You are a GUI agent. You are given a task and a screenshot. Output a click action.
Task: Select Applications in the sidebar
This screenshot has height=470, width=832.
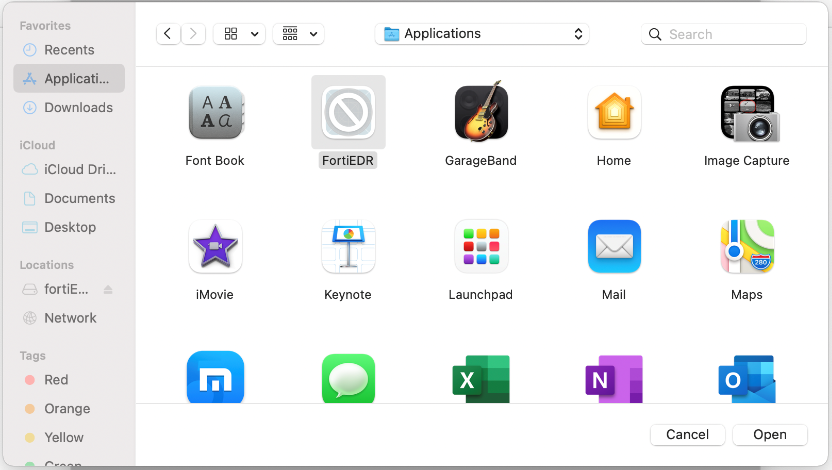click(69, 79)
